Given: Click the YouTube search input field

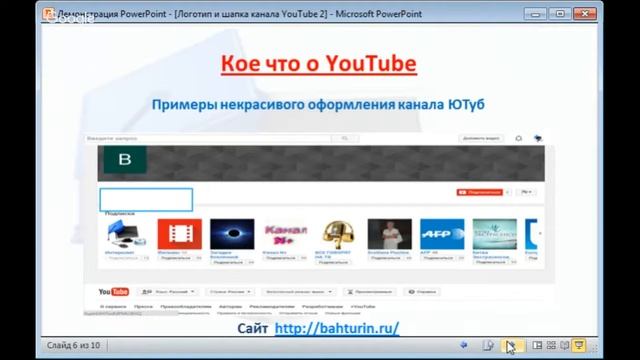Looking at the screenshot, I should [208, 138].
